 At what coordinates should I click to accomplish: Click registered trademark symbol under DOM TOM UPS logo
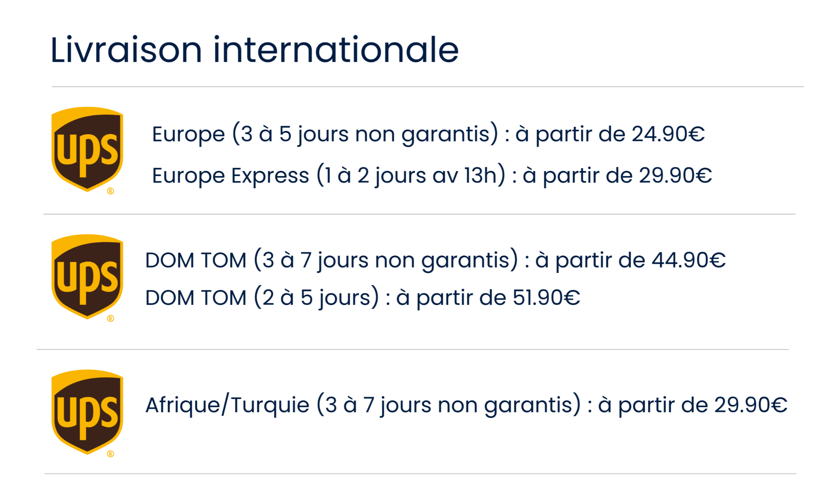coord(110,319)
